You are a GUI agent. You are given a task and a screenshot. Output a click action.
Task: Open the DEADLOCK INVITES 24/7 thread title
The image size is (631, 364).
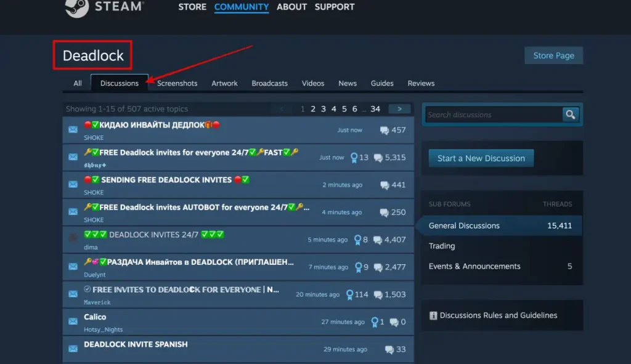click(153, 235)
